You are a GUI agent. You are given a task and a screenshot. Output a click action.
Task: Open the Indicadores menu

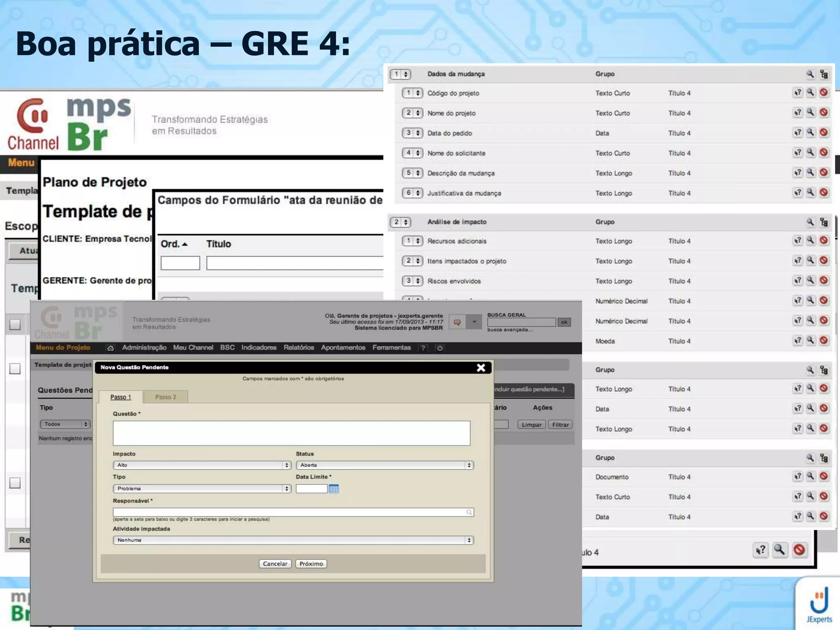pyautogui.click(x=259, y=347)
